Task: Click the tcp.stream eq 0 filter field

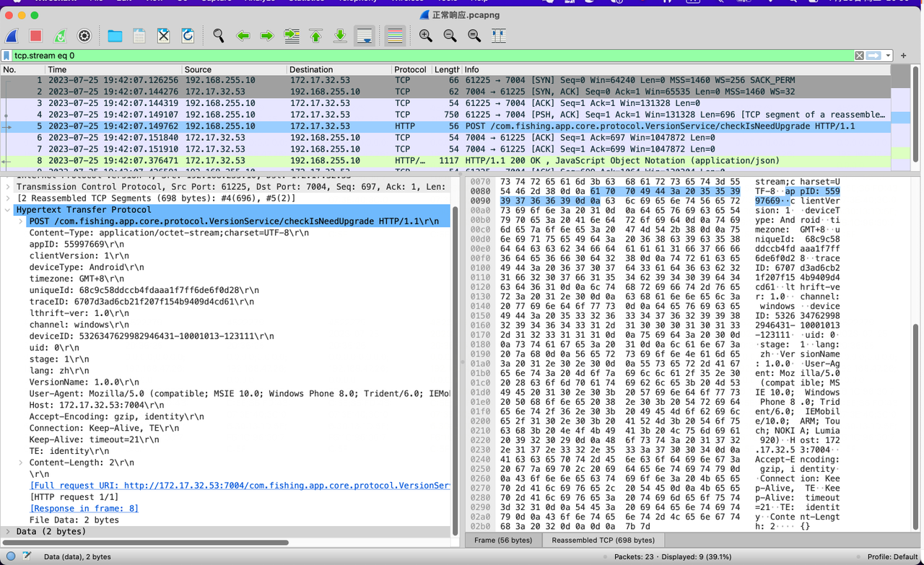Action: 432,56
